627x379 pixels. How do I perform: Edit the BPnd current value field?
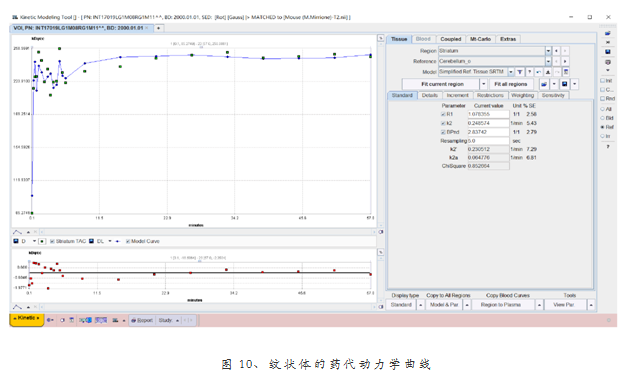(488, 132)
